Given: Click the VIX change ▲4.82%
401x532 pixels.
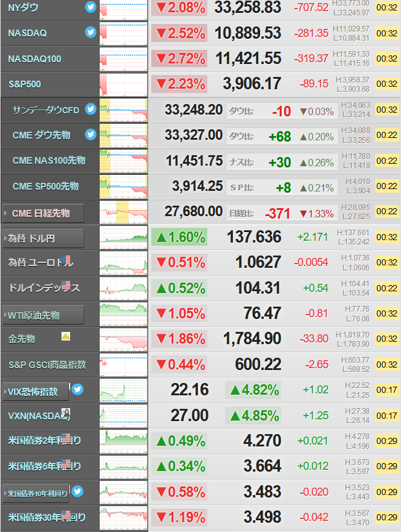Looking at the screenshot, I should click(253, 390).
